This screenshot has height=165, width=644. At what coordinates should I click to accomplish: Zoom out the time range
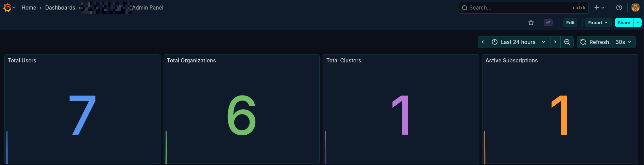pyautogui.click(x=567, y=42)
